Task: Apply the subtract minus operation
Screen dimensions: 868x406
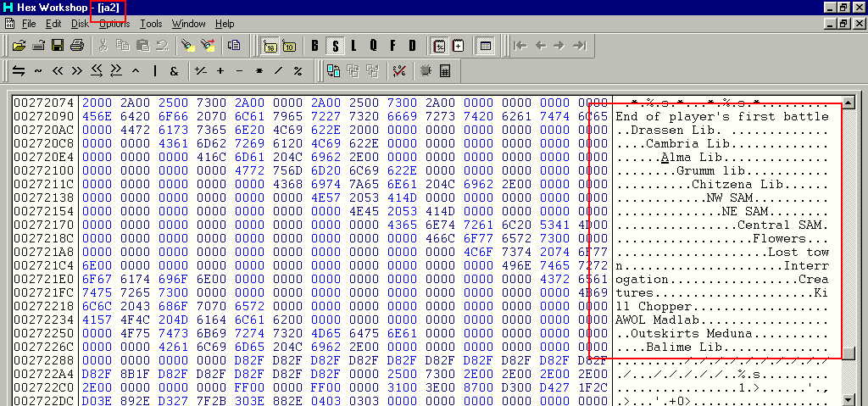Action: point(239,71)
